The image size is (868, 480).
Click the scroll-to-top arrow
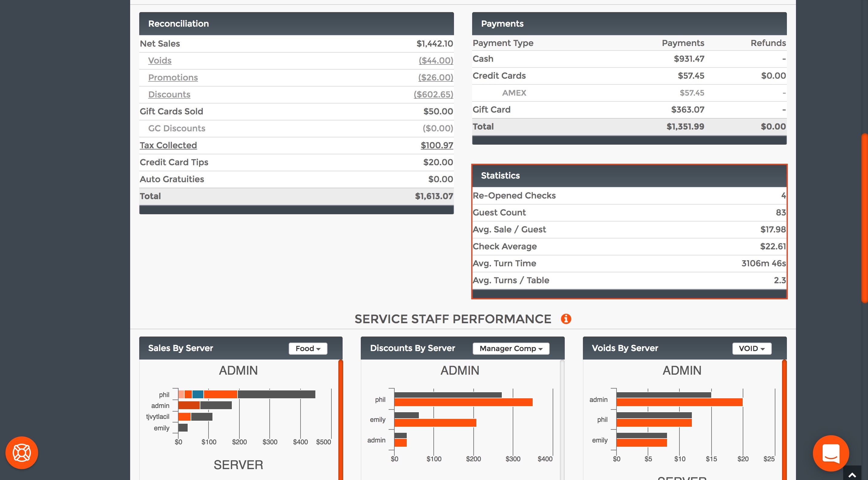(852, 474)
